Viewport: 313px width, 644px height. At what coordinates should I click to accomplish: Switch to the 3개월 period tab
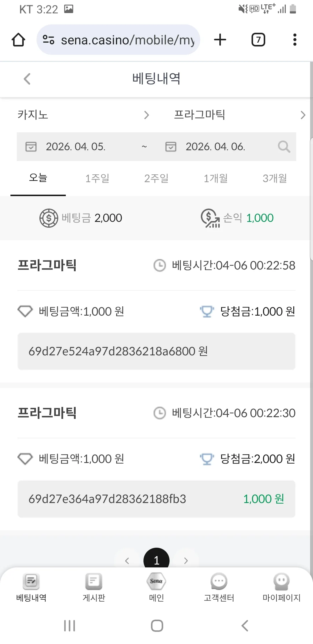coord(275,178)
